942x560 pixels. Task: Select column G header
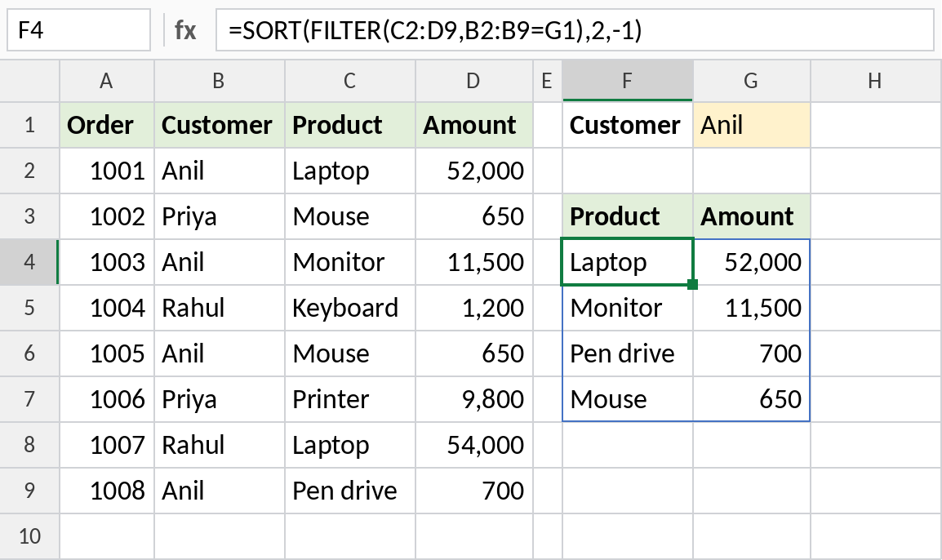point(751,81)
